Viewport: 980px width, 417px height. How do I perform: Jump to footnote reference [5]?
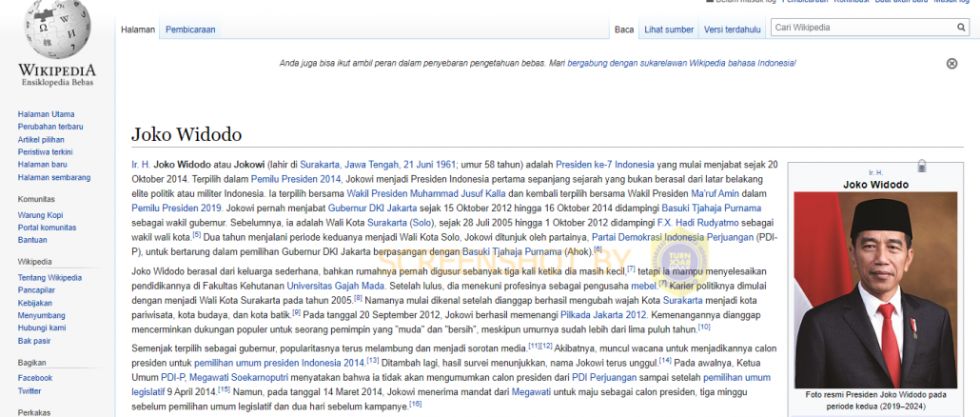click(196, 235)
